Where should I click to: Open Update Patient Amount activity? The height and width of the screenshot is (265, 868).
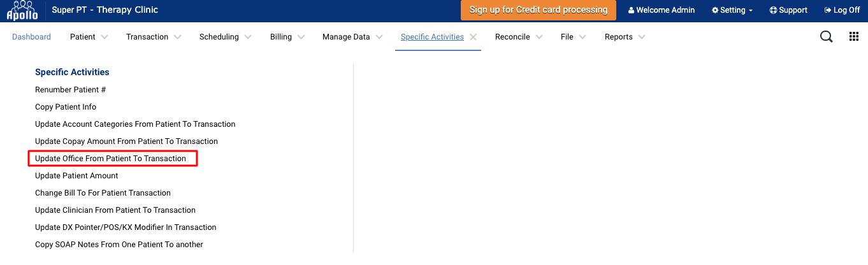[76, 176]
